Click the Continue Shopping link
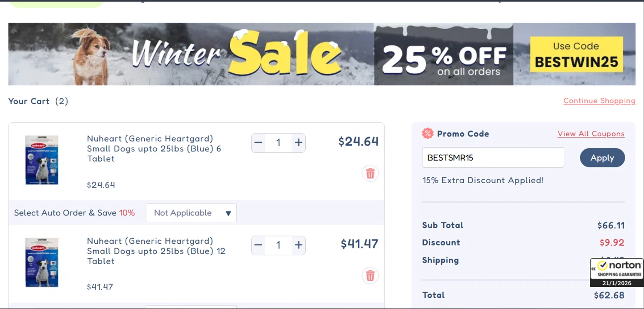 tap(599, 101)
